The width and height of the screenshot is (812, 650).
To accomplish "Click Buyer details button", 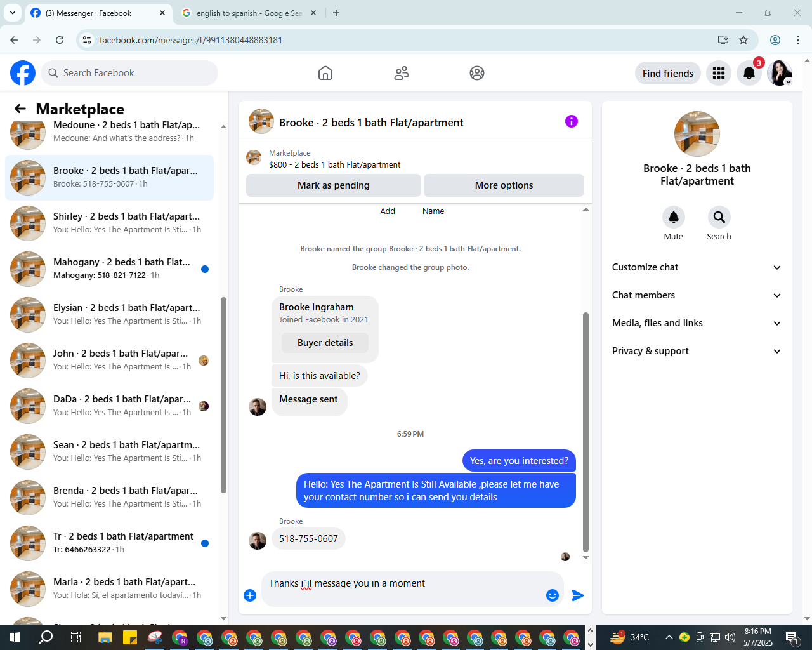I will [x=325, y=343].
